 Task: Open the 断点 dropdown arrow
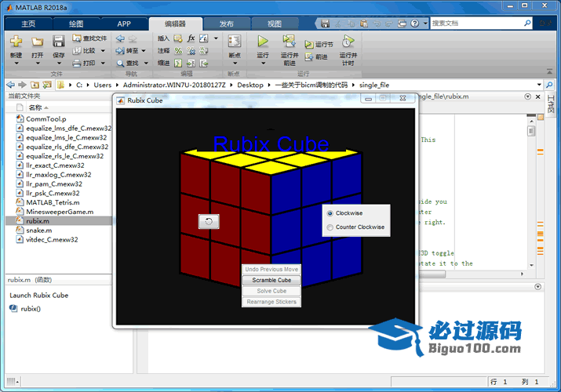(235, 64)
